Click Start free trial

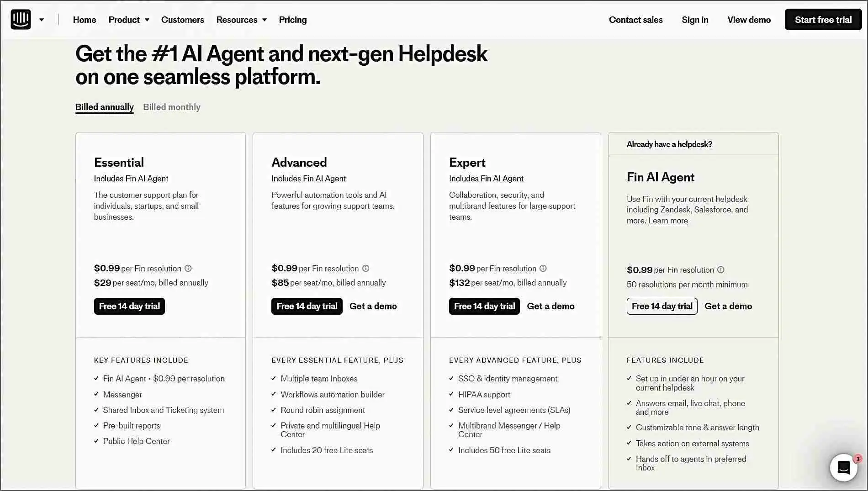coord(823,19)
